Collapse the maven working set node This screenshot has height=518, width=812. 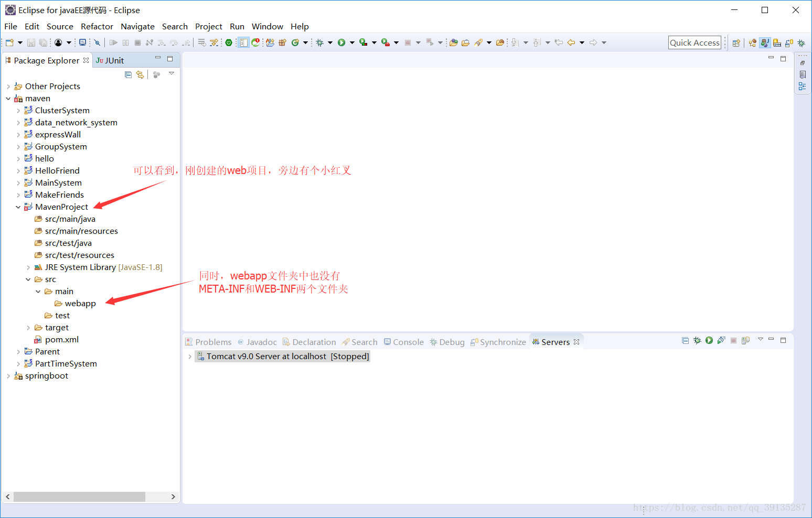coord(8,99)
